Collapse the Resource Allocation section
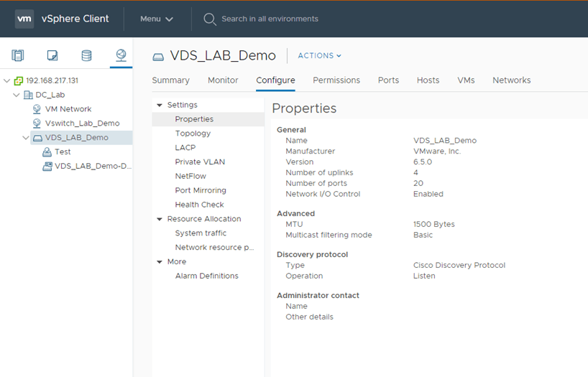The image size is (588, 377). [x=160, y=219]
